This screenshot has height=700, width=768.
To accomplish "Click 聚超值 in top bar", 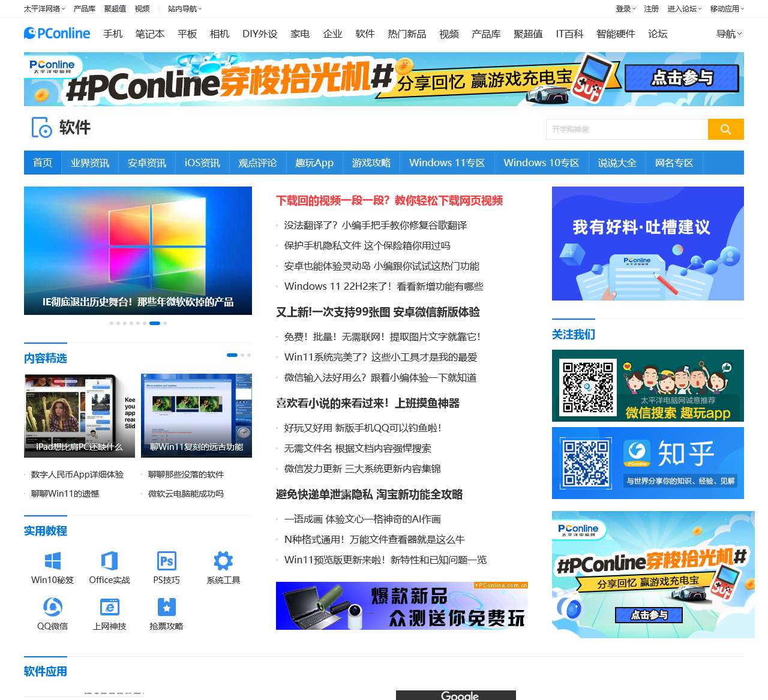I will coord(115,8).
